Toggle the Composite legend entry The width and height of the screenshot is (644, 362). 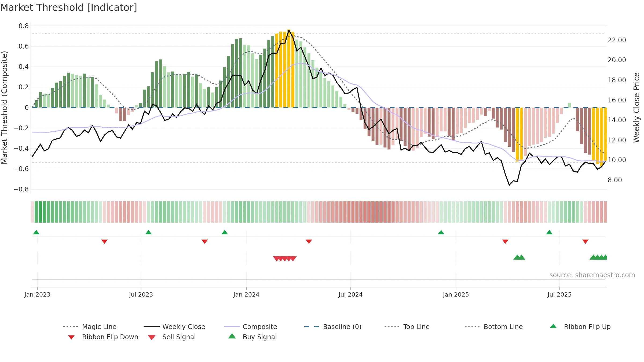tap(250, 327)
